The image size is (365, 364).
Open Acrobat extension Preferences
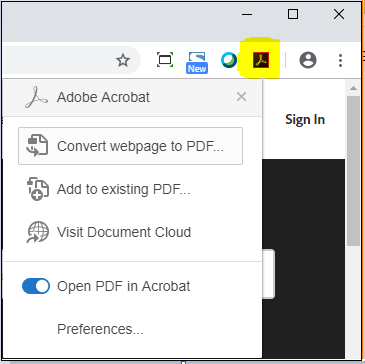(100, 329)
